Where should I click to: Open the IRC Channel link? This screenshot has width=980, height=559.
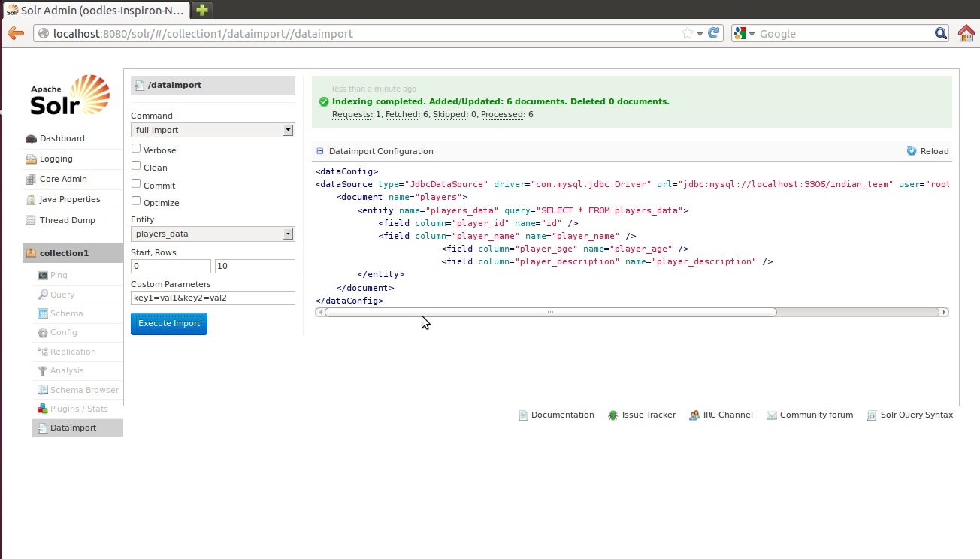727,415
